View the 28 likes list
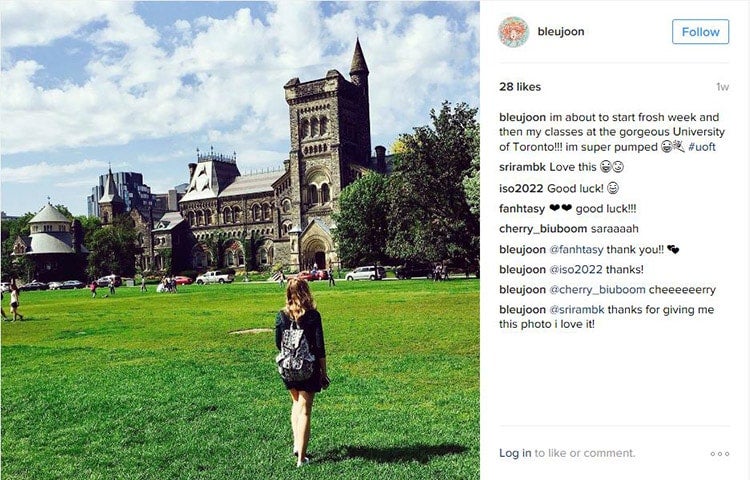This screenshot has width=750, height=480. 520,87
